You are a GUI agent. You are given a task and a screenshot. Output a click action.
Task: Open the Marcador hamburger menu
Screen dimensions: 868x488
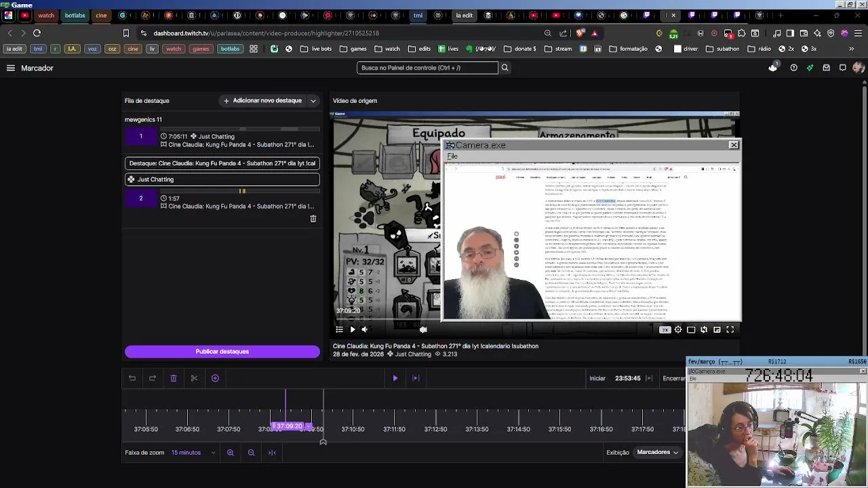[x=11, y=68]
